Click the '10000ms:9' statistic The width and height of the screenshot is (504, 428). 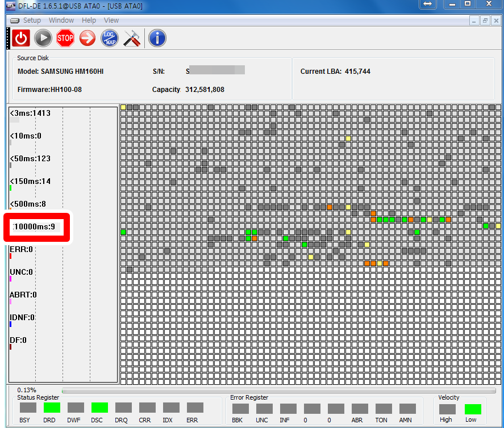[x=34, y=226]
